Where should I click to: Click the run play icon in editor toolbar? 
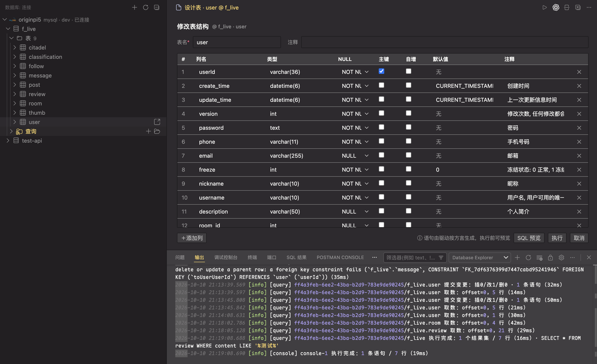[x=544, y=7]
